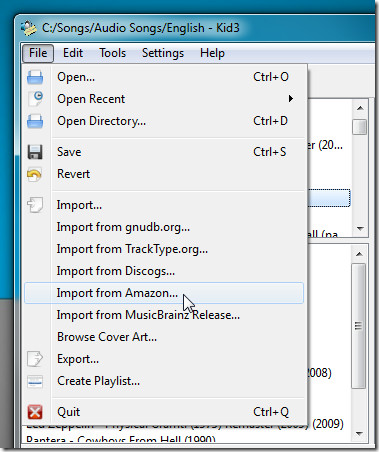Expand the Open Recent submenu arrow
The height and width of the screenshot is (452, 379).
pos(291,99)
